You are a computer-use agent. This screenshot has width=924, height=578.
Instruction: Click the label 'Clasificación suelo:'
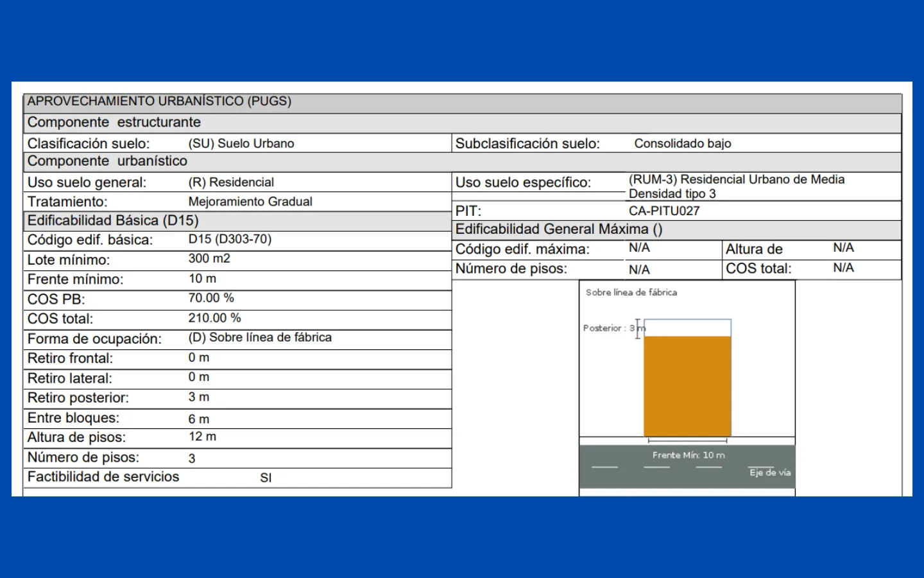click(89, 144)
